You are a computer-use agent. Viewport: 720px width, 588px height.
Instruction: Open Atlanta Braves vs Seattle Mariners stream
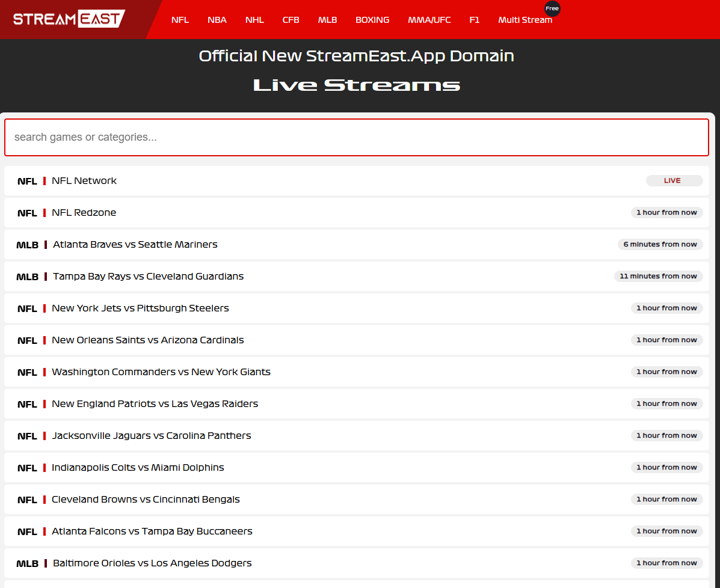tap(356, 244)
